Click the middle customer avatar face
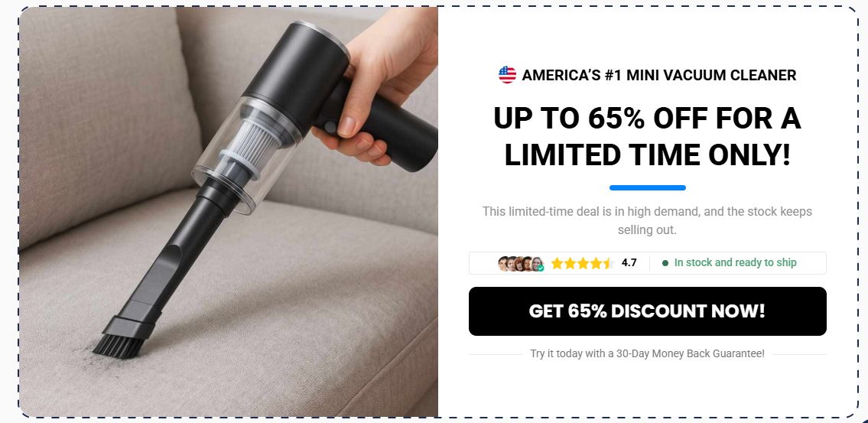This screenshot has width=868, height=423. 520,264
